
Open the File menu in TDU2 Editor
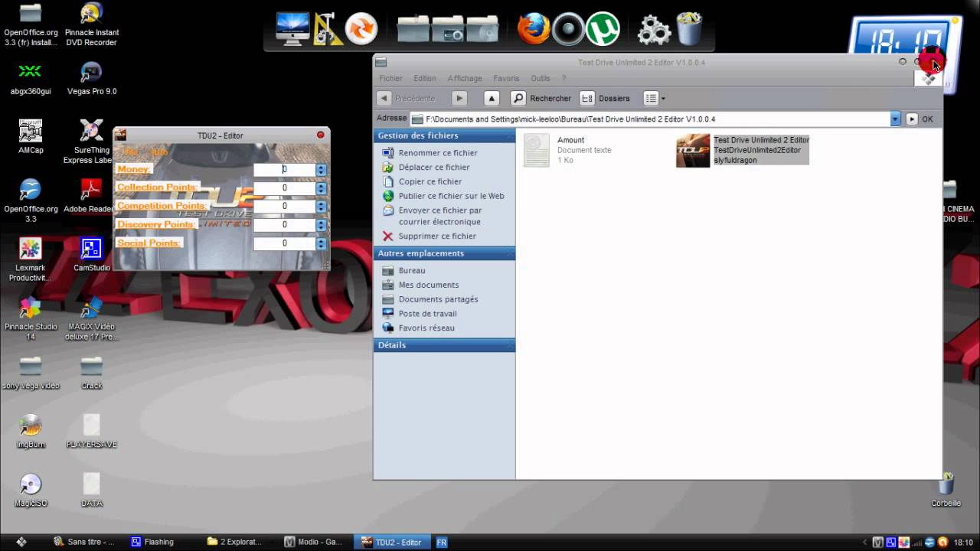130,152
